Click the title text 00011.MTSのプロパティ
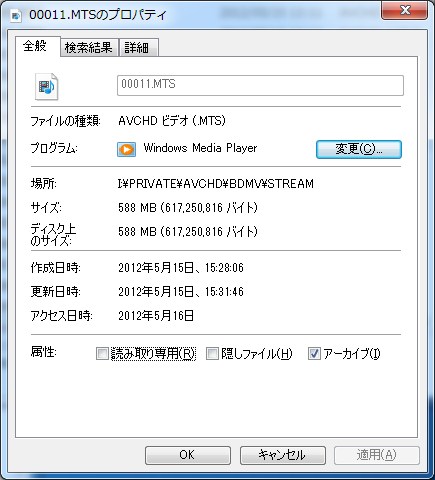Image resolution: width=435 pixels, height=480 pixels. point(97,15)
